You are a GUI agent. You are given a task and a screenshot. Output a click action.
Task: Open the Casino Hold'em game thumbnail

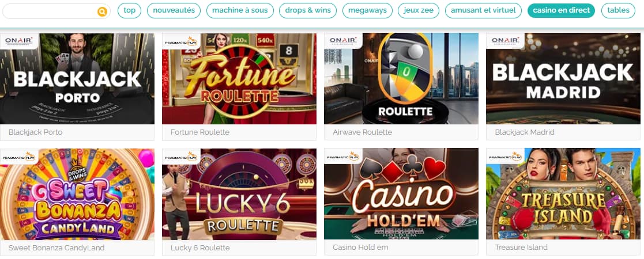401,194
